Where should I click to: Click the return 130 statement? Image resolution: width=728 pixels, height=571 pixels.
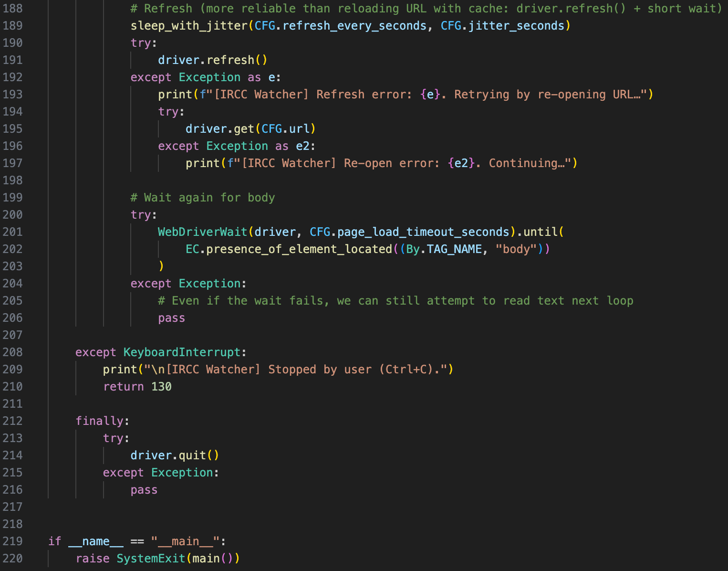tap(137, 387)
